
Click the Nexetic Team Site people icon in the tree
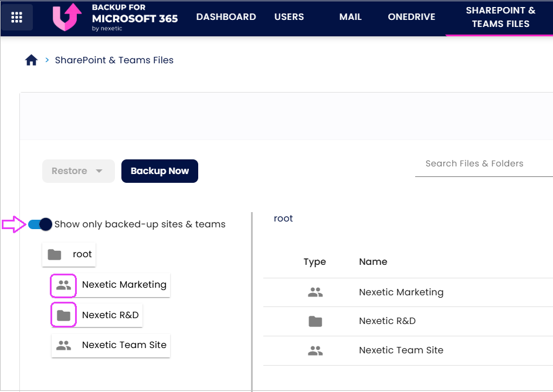pos(63,345)
